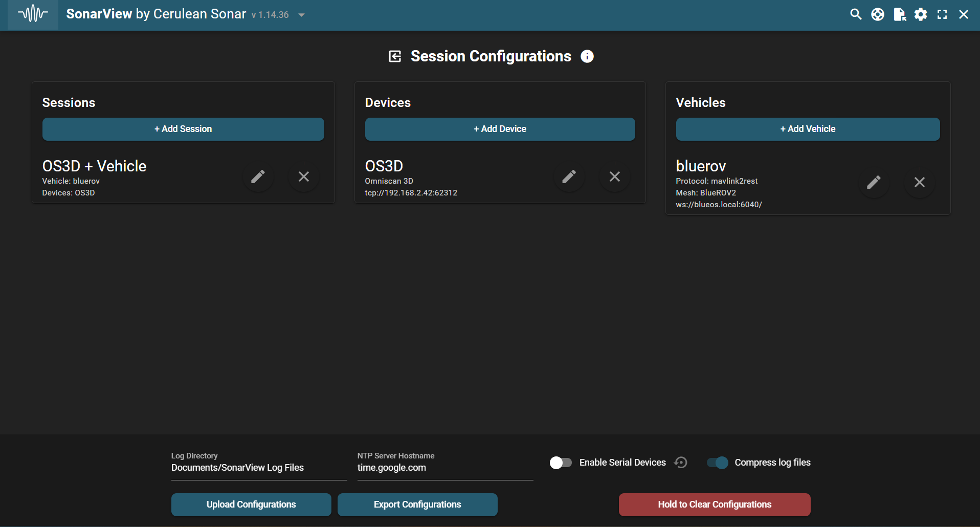Click the NTP Server Hostname field
Viewport: 980px width, 527px height.
[x=444, y=468]
